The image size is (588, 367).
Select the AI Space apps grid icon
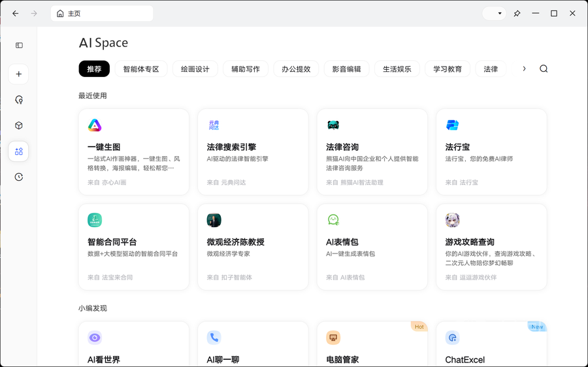(x=19, y=152)
